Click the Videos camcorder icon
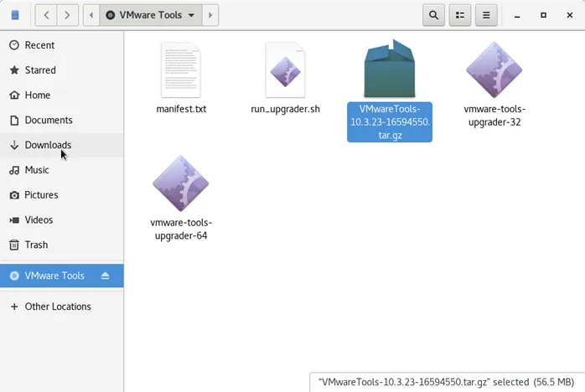 tap(14, 220)
